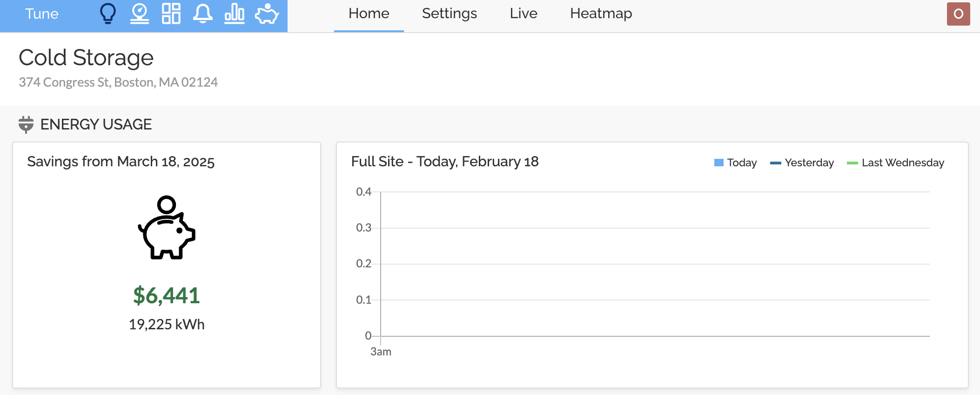Open the gauge meter icon in the top bar
980x395 pixels.
coord(140,14)
